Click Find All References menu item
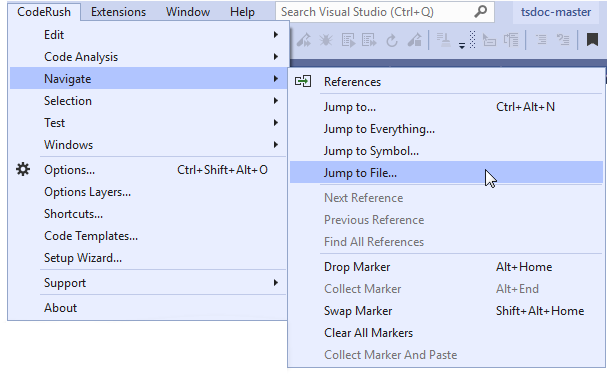 [446, 242]
